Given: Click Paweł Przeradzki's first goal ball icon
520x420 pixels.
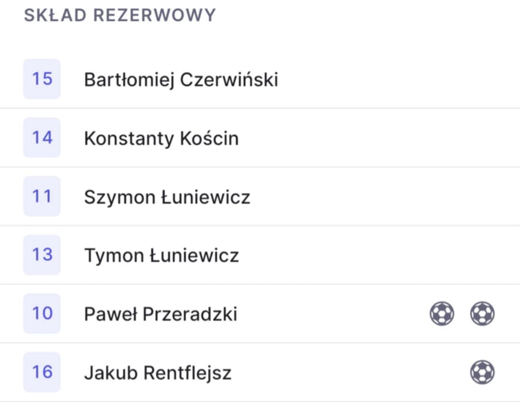Looking at the screenshot, I should (442, 314).
